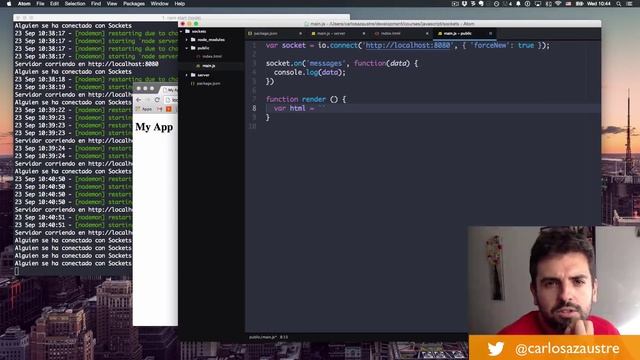Click the clock Wed 10:44

coord(599,4)
